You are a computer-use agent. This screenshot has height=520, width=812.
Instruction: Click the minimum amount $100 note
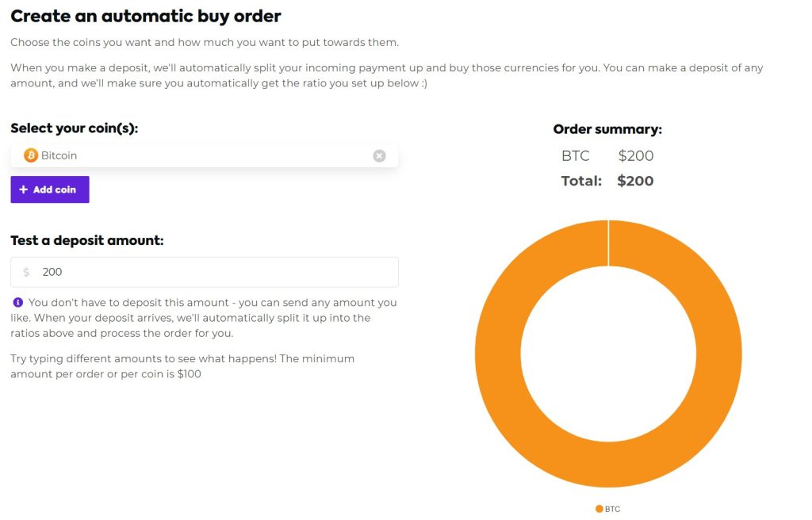pyautogui.click(x=182, y=366)
